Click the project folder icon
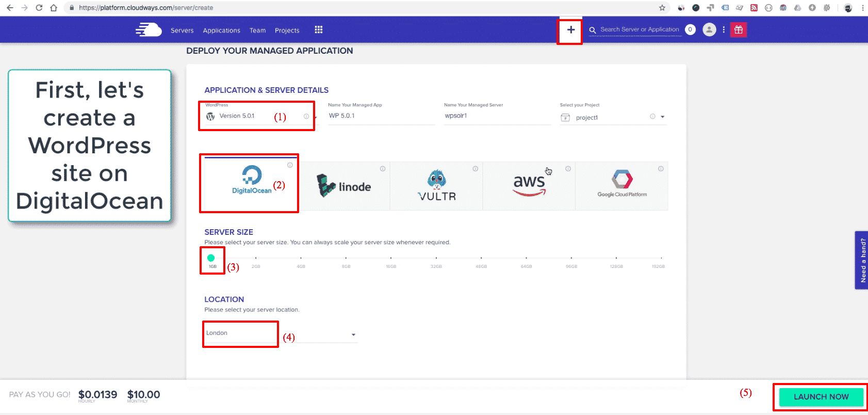The width and height of the screenshot is (868, 415). (565, 118)
